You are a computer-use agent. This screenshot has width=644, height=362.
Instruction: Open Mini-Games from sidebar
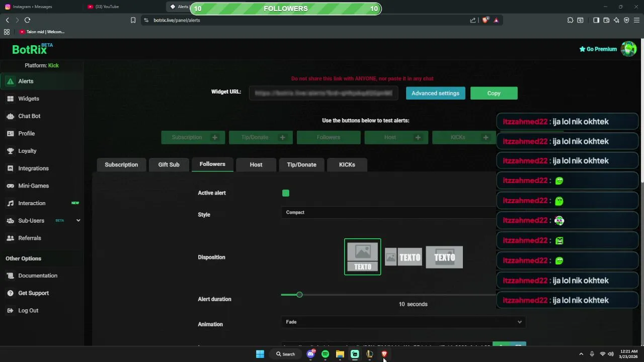(33, 186)
